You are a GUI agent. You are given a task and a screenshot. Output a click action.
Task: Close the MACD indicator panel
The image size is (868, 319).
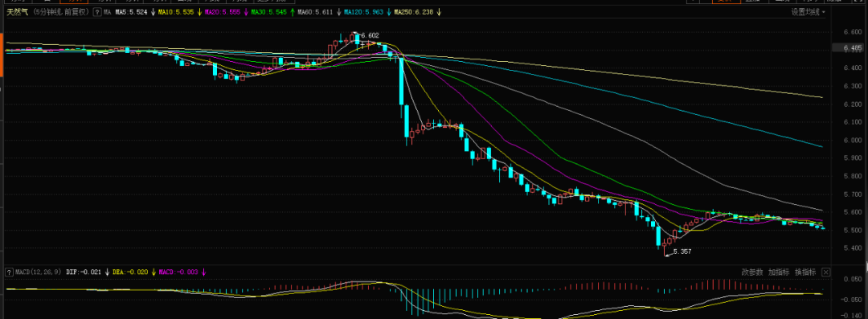click(x=825, y=272)
